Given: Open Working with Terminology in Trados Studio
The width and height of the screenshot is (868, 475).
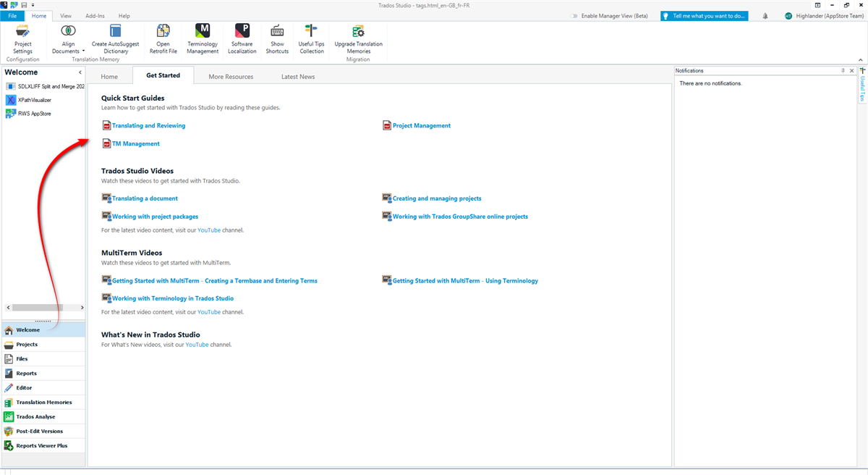Looking at the screenshot, I should pyautogui.click(x=173, y=298).
